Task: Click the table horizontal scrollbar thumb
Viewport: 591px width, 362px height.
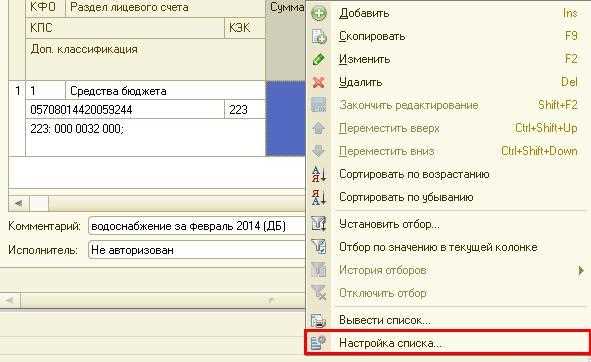Action: [39, 204]
